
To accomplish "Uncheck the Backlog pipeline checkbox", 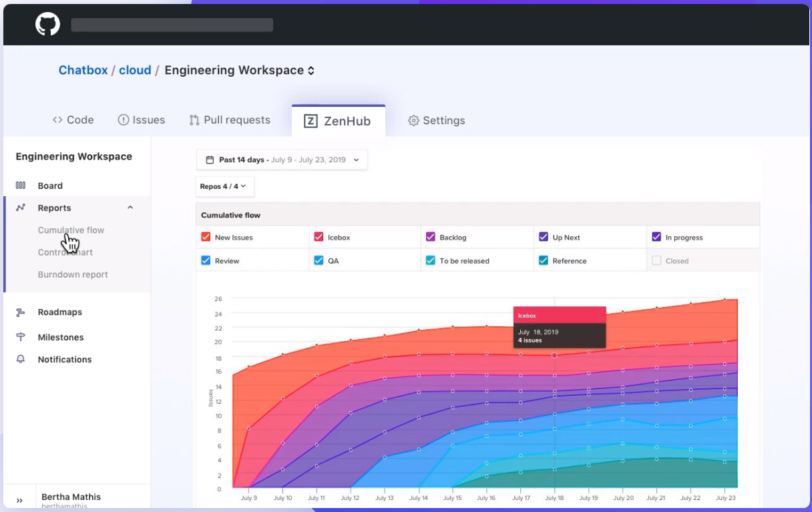I will pyautogui.click(x=431, y=237).
